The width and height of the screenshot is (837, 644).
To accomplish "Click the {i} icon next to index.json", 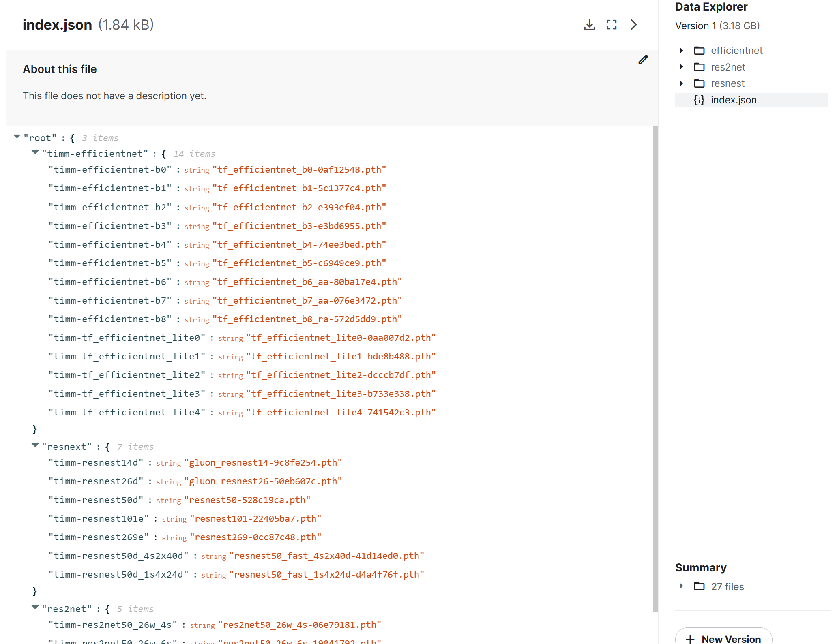I will [698, 100].
